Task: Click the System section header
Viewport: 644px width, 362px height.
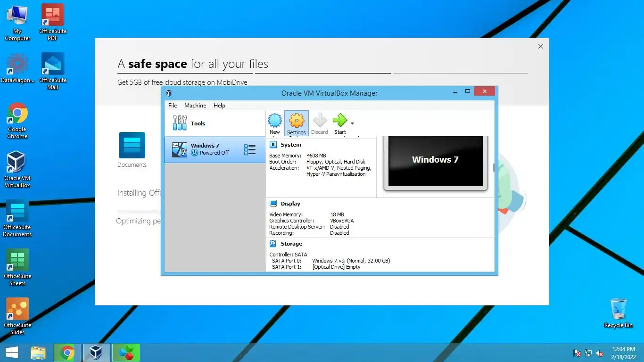Action: [x=291, y=145]
